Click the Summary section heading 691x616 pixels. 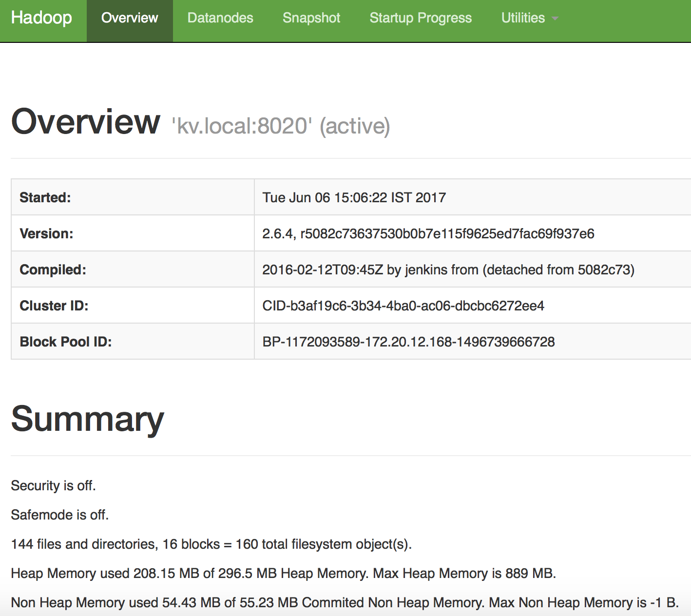click(88, 419)
